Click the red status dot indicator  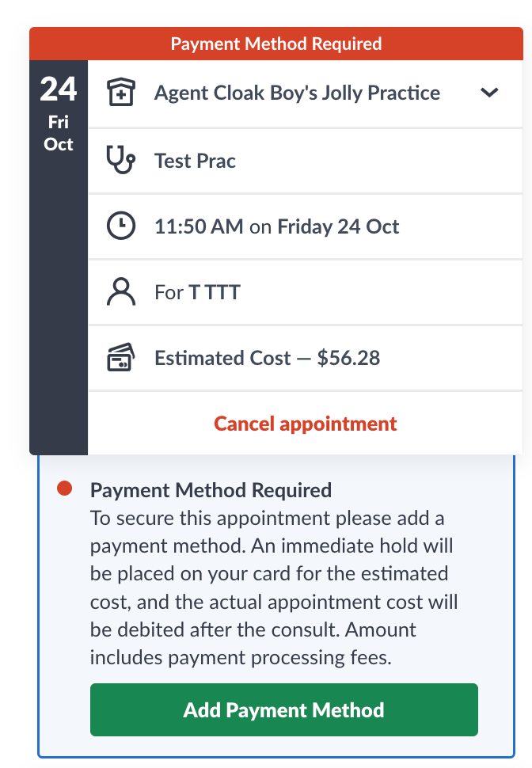point(65,489)
